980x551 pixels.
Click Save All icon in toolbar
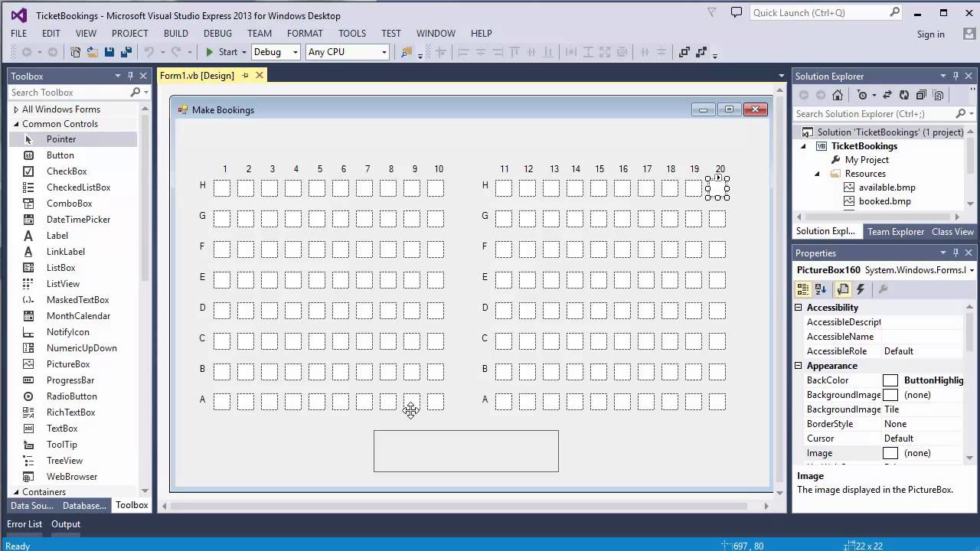pyautogui.click(x=125, y=51)
